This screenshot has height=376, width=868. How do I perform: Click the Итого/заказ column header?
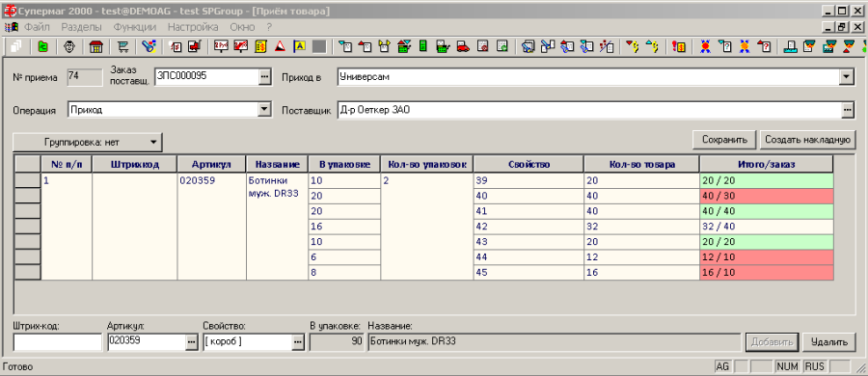tap(767, 165)
